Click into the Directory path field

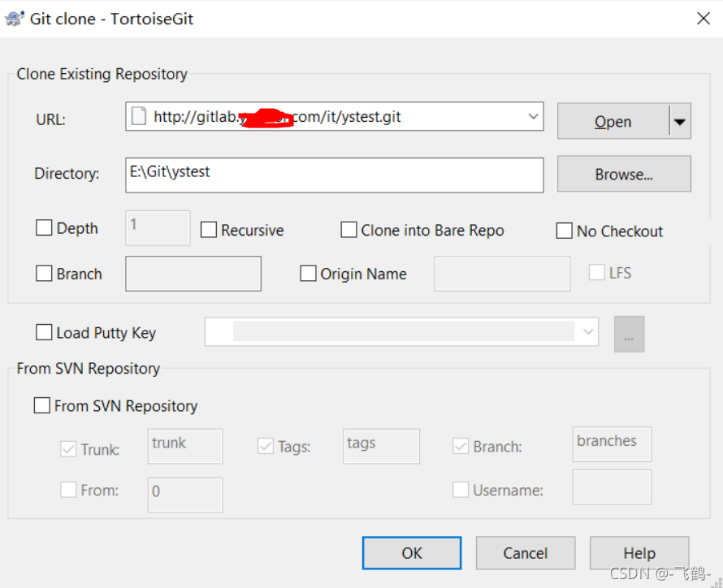click(x=335, y=175)
